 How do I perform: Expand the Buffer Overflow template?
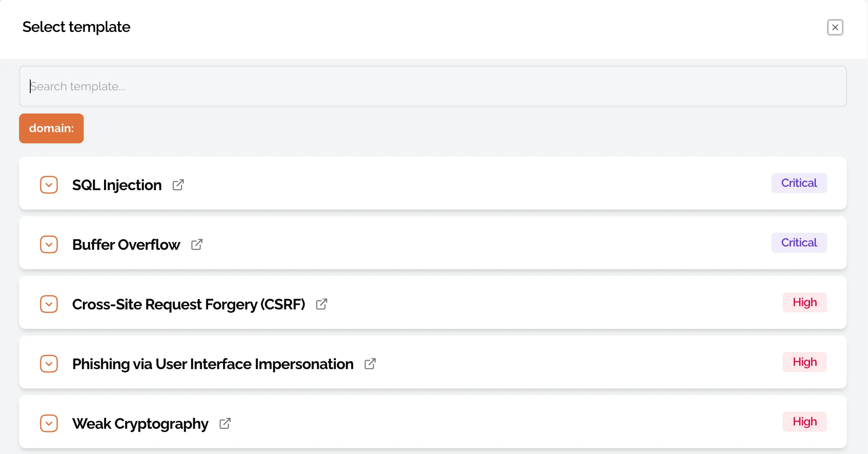(x=49, y=244)
